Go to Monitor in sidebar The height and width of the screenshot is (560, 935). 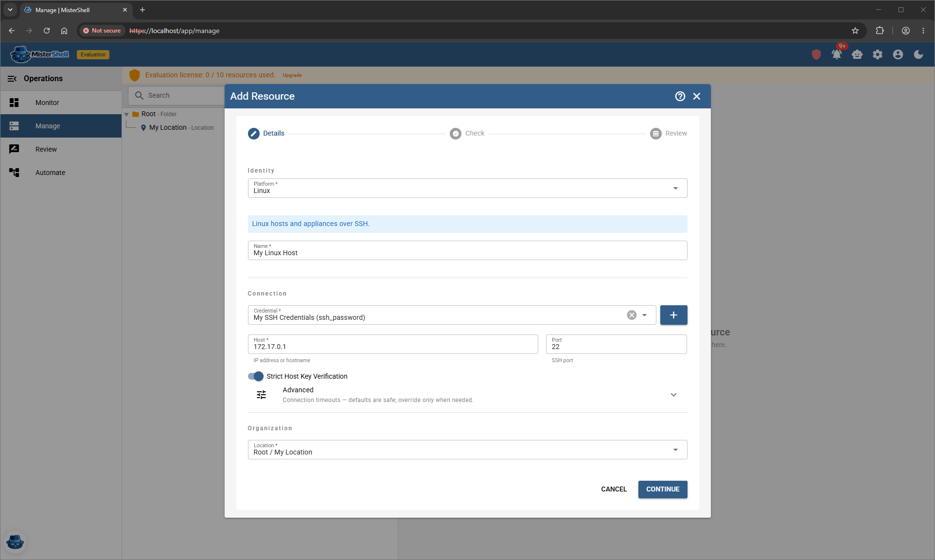(61, 103)
